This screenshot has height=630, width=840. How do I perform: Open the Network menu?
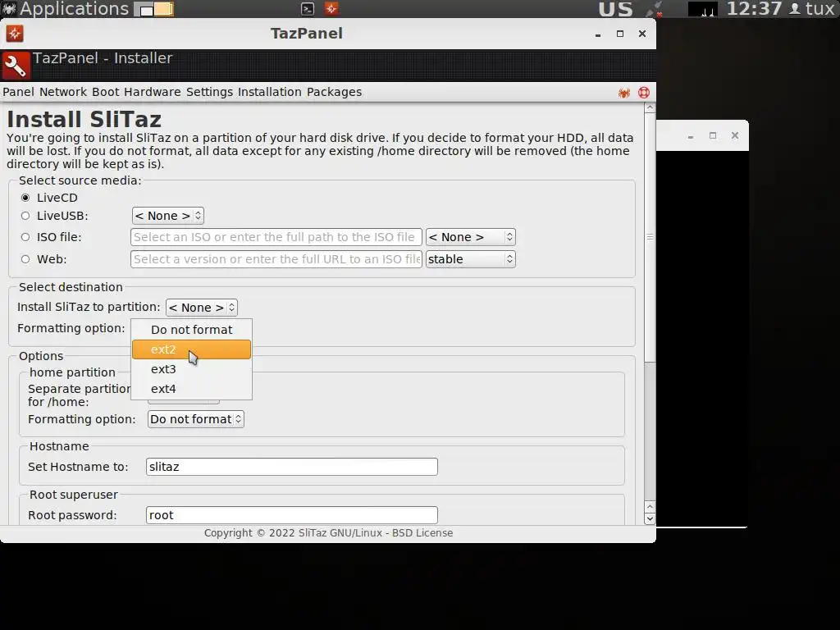click(62, 92)
